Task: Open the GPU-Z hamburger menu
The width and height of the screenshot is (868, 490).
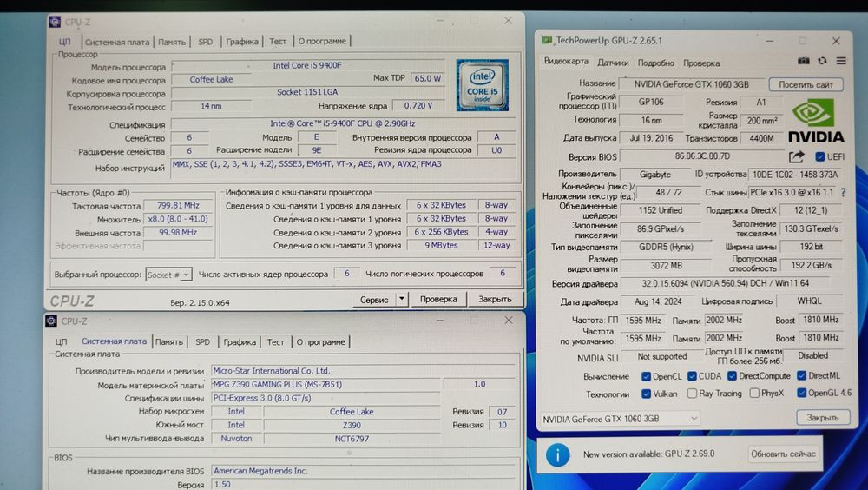Action: [x=841, y=61]
